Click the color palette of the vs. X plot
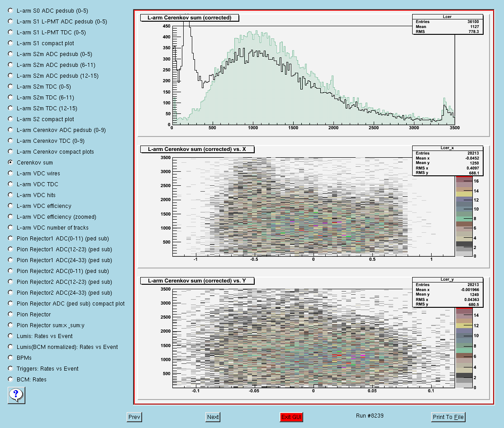 click(464, 216)
